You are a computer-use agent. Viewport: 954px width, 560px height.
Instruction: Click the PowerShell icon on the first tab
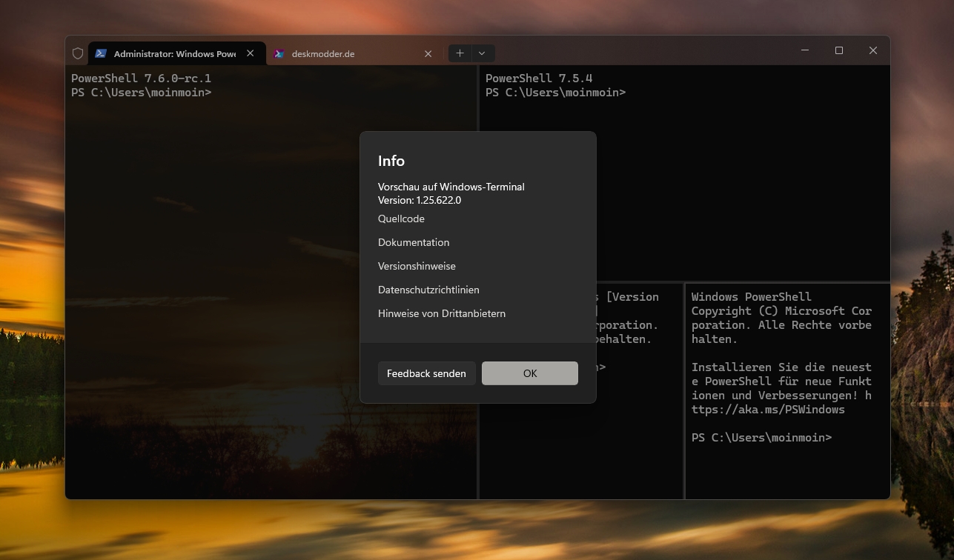click(101, 53)
